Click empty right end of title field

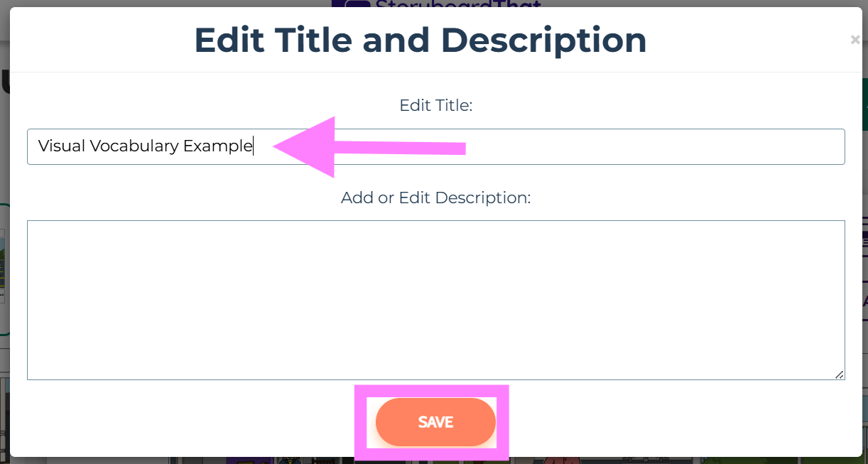710,146
